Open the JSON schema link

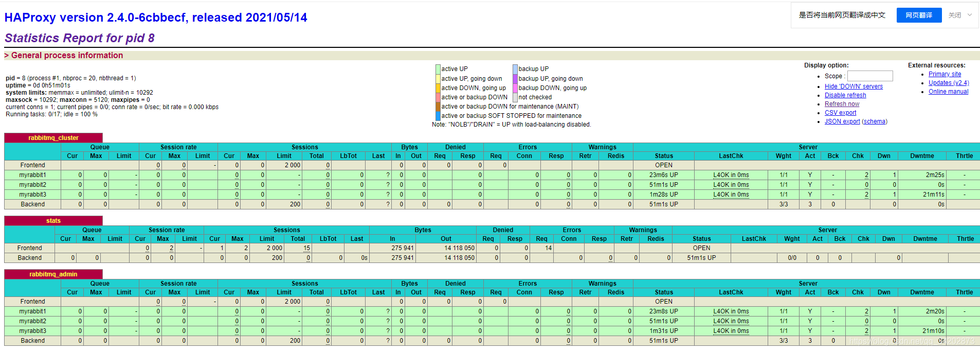875,121
